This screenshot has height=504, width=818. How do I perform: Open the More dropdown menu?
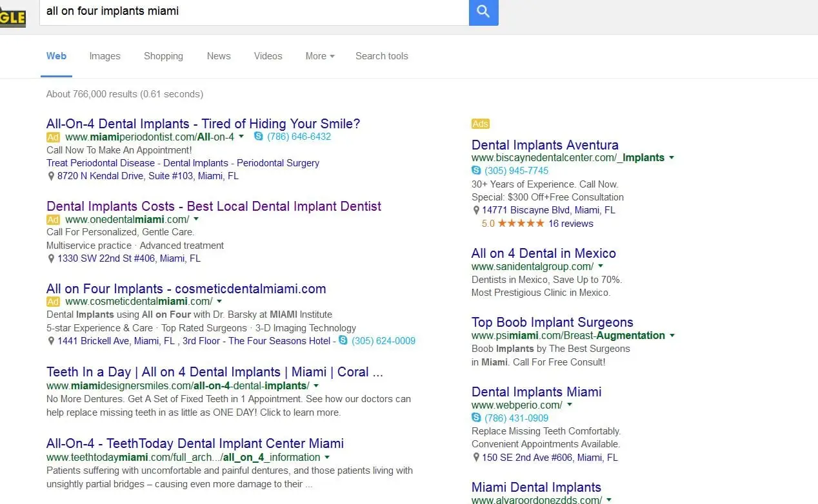[320, 56]
